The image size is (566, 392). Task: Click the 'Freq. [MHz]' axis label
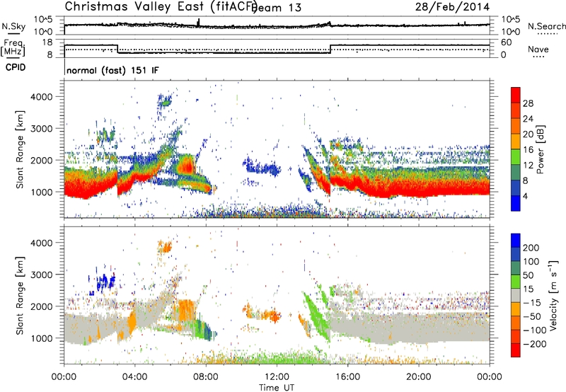point(13,47)
